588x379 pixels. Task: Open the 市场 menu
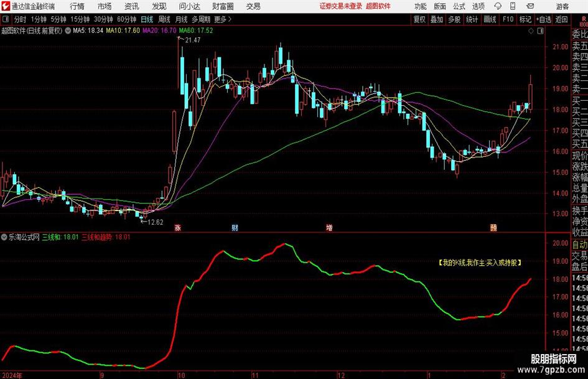point(105,6)
